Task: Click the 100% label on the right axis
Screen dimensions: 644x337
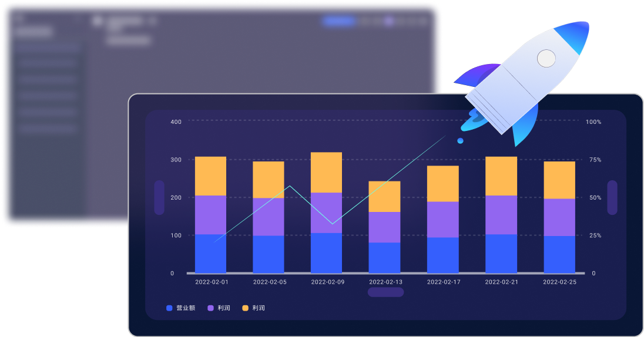Action: (x=593, y=122)
